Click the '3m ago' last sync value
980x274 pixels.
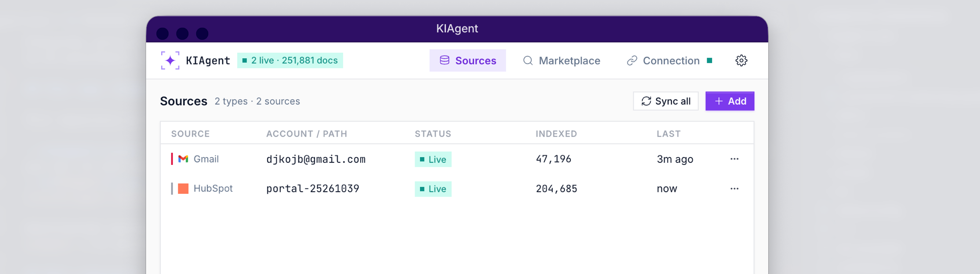(x=675, y=160)
